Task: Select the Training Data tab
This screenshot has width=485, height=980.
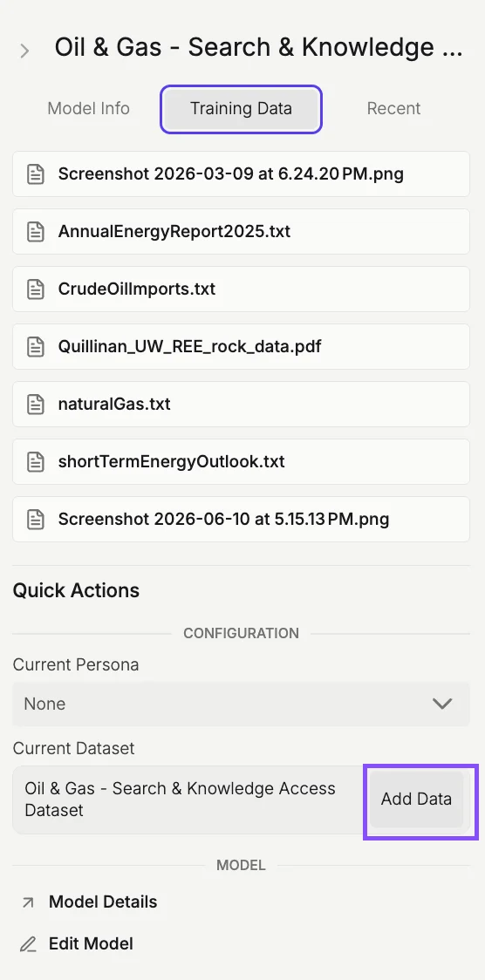Action: point(242,109)
